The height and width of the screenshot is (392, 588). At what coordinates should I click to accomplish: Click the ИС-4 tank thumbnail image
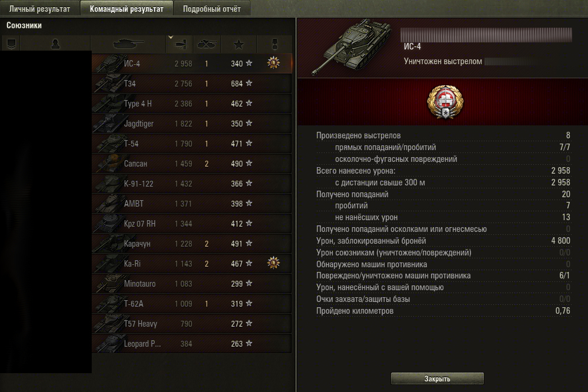tap(352, 46)
